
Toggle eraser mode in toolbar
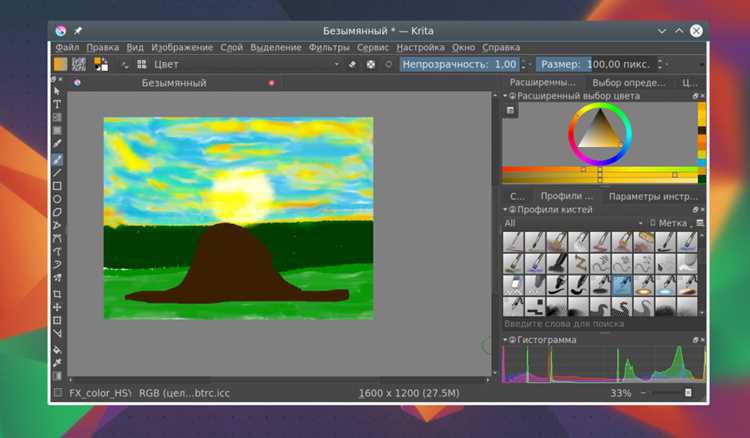[x=352, y=64]
